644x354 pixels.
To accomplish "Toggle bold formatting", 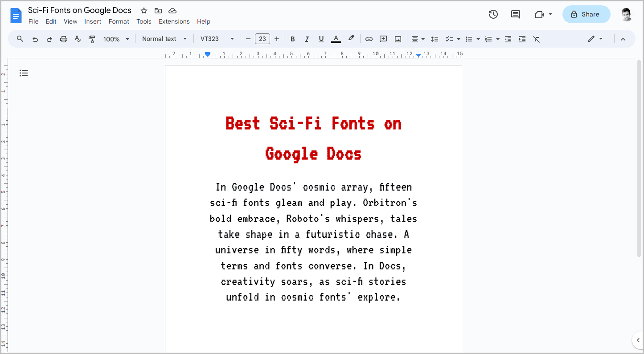I will pyautogui.click(x=292, y=39).
